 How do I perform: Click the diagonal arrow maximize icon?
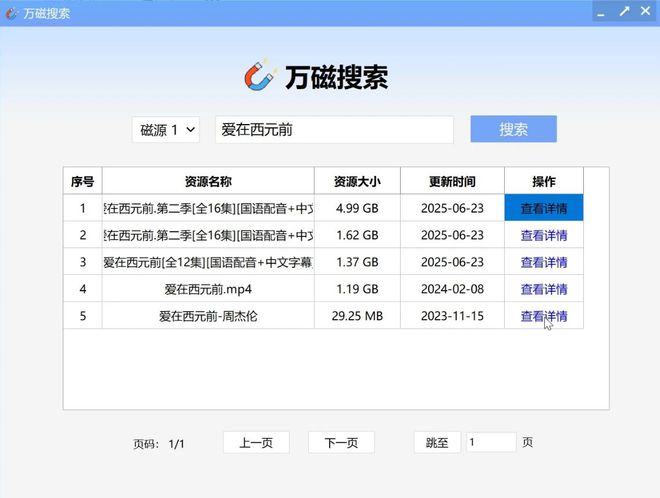point(624,12)
